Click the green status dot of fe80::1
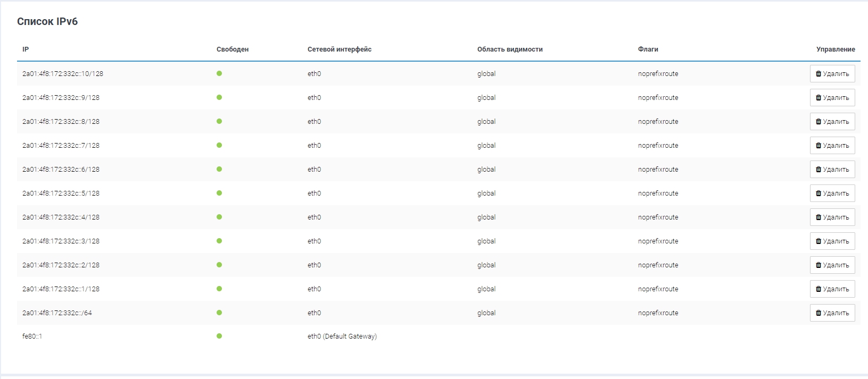The image size is (868, 379). point(219,336)
